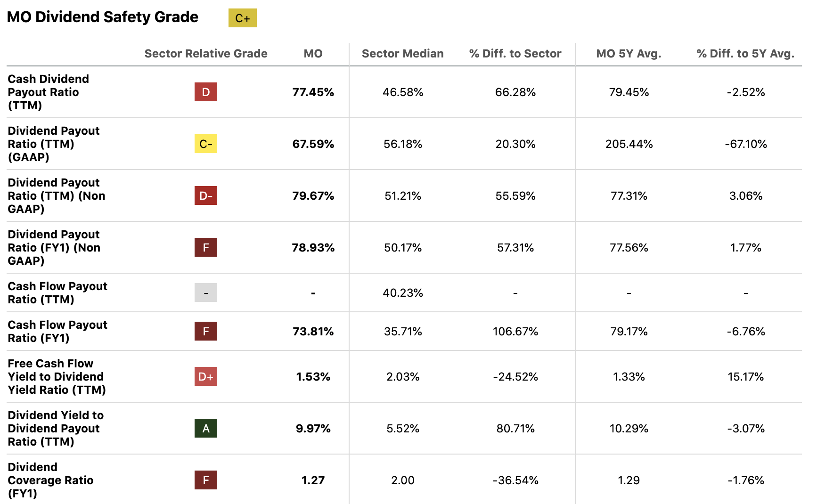The height and width of the screenshot is (504, 817).
Task: Open the Cash Flow Payout Ratio (FY1) metric
Action: 57,331
